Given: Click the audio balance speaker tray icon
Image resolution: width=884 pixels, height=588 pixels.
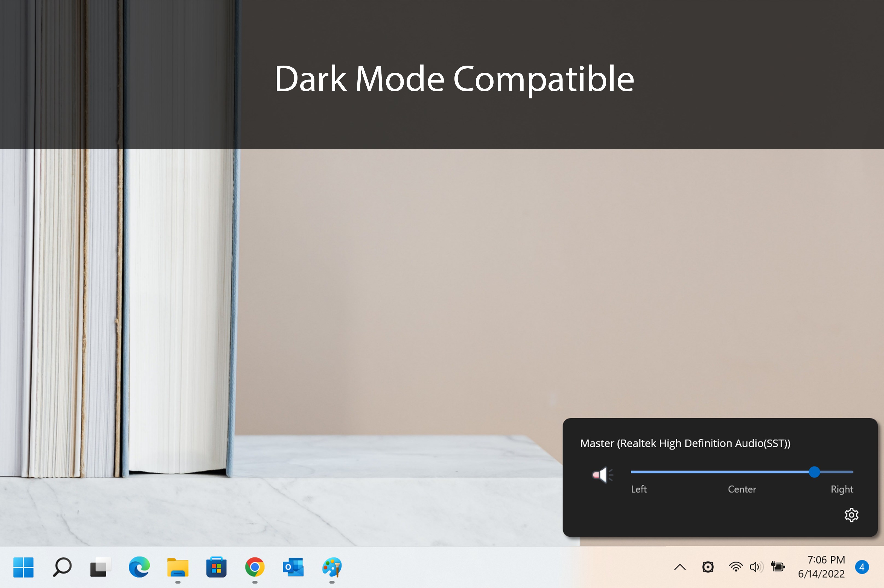Looking at the screenshot, I should pyautogui.click(x=708, y=567).
